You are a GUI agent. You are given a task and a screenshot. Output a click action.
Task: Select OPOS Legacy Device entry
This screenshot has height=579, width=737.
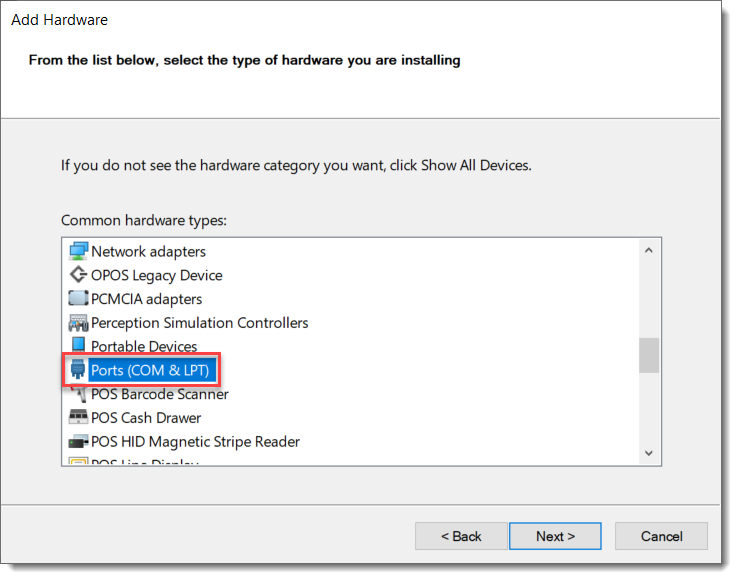156,275
